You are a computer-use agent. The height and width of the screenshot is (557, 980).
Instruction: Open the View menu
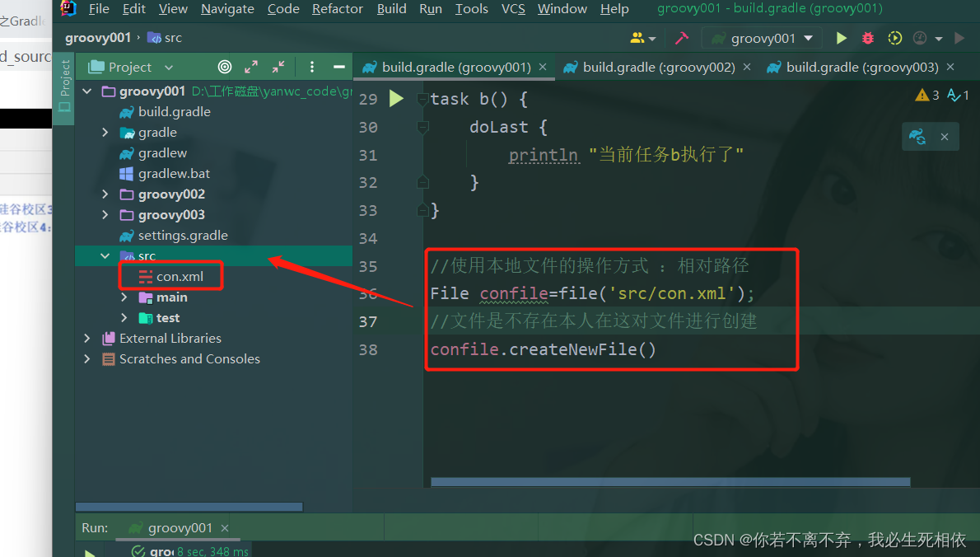(x=173, y=9)
